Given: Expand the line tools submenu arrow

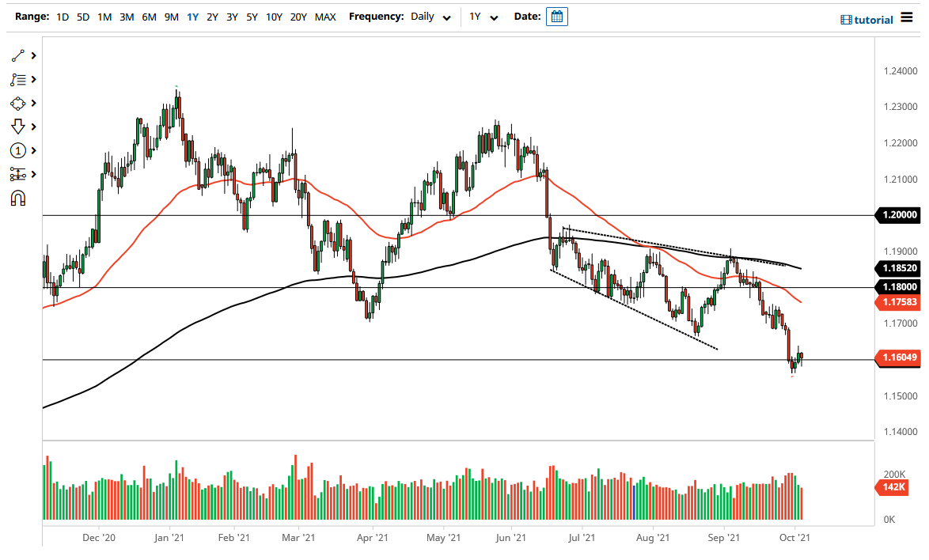Looking at the screenshot, I should coord(34,55).
